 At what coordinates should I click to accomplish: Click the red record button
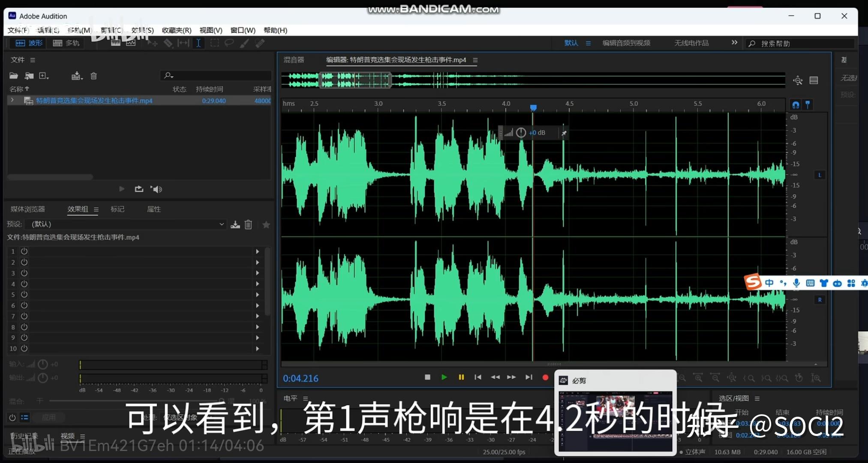coord(545,377)
